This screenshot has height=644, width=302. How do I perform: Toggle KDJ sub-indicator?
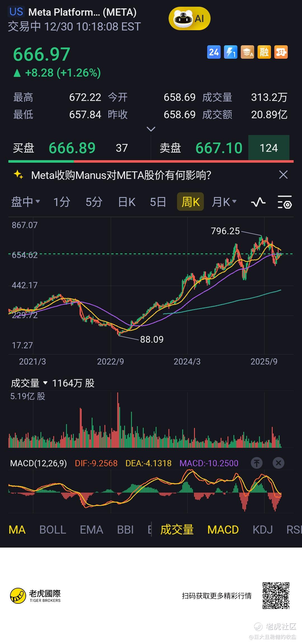point(263,530)
